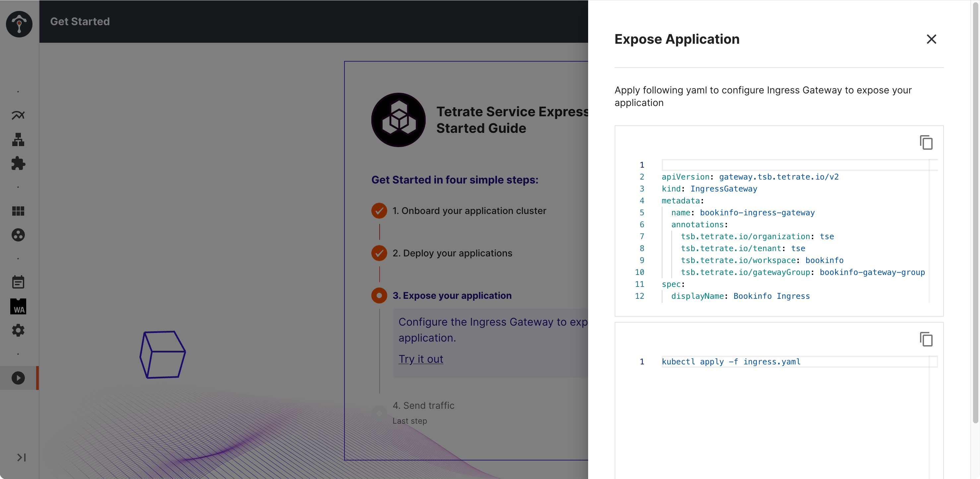Select the Get Started play icon

pyautogui.click(x=18, y=378)
